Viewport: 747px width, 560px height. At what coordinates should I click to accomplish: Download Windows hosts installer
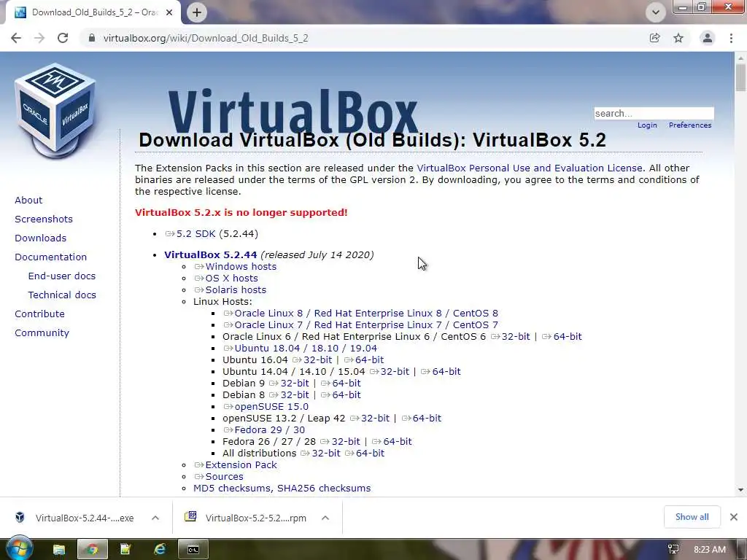pos(241,267)
